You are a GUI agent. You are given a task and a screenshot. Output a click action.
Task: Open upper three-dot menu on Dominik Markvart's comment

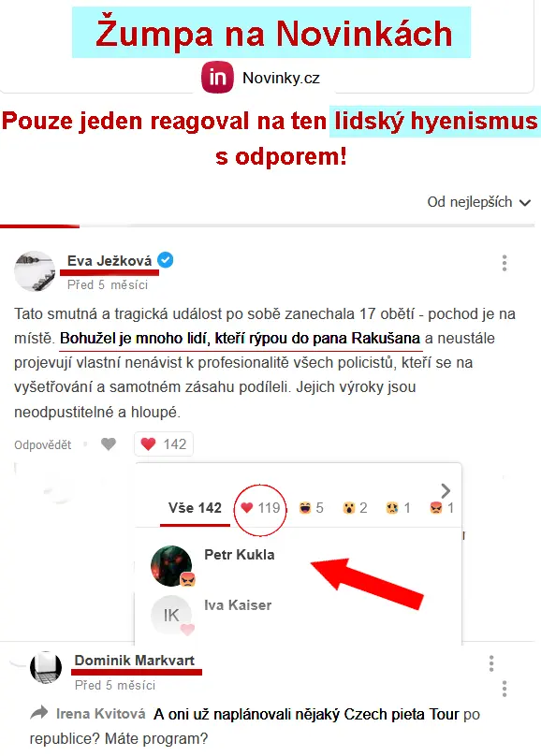tap(491, 664)
